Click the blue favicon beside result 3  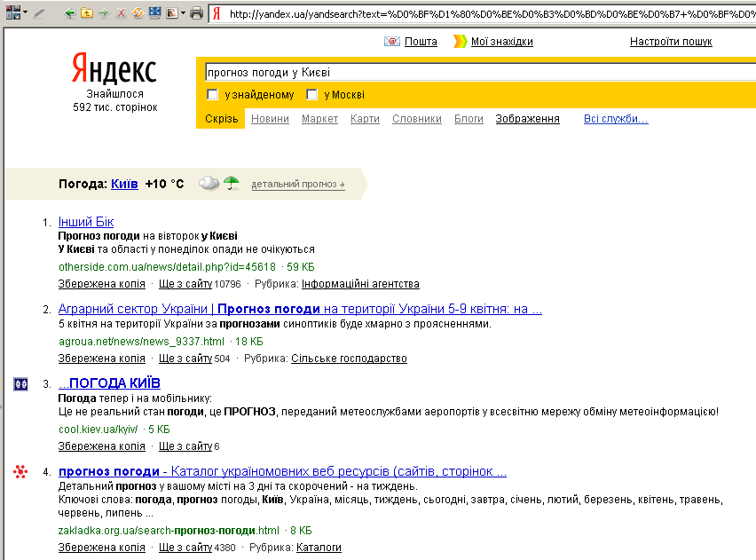pyautogui.click(x=20, y=384)
